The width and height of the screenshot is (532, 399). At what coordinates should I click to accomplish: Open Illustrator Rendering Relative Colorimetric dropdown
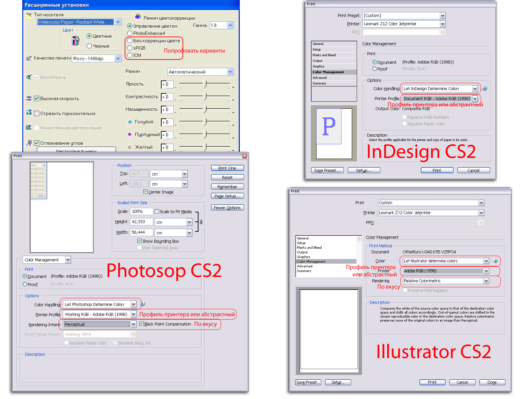[486, 281]
